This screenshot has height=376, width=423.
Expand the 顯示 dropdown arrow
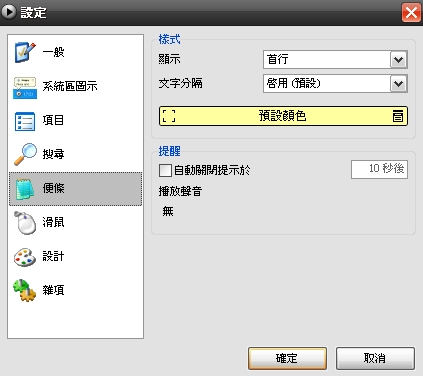click(x=399, y=60)
